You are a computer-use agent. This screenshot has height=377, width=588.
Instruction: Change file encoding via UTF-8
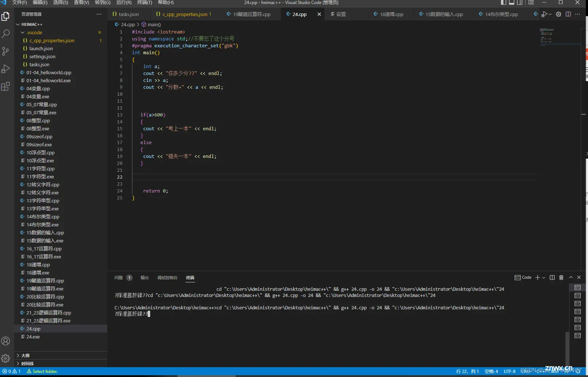509,371
